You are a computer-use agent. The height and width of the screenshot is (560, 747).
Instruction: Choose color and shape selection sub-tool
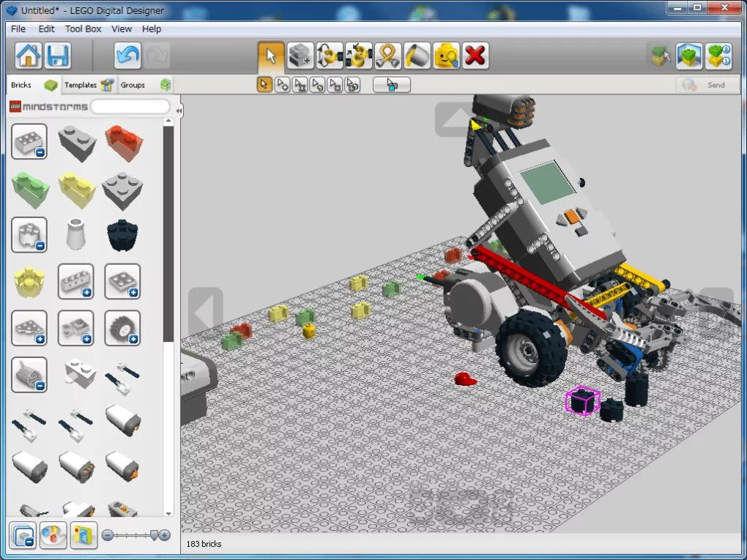[352, 85]
